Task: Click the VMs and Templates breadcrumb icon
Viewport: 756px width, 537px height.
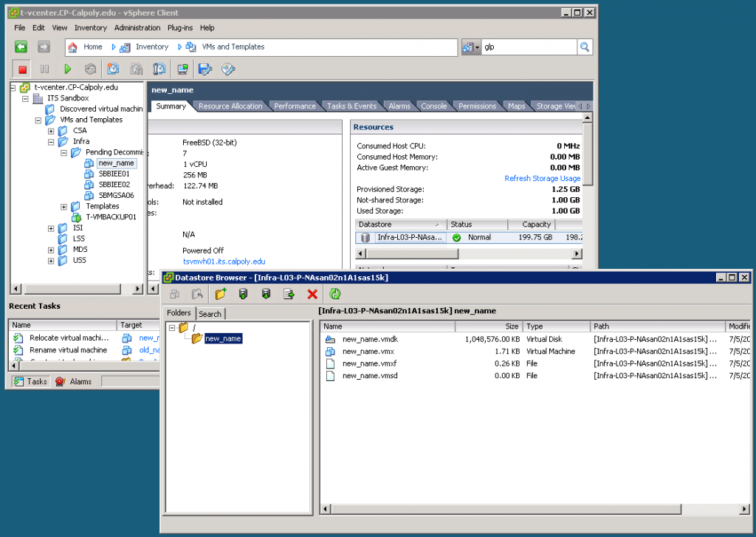Action: click(x=191, y=47)
